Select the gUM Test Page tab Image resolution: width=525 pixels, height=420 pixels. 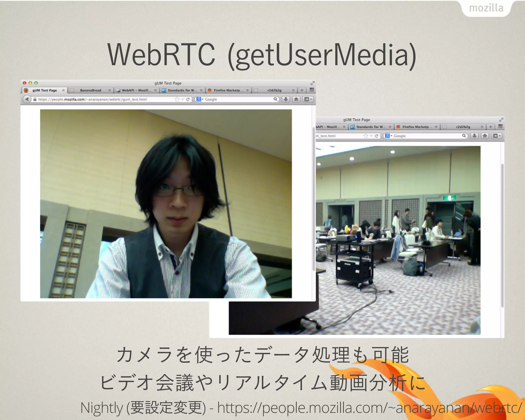(x=45, y=90)
